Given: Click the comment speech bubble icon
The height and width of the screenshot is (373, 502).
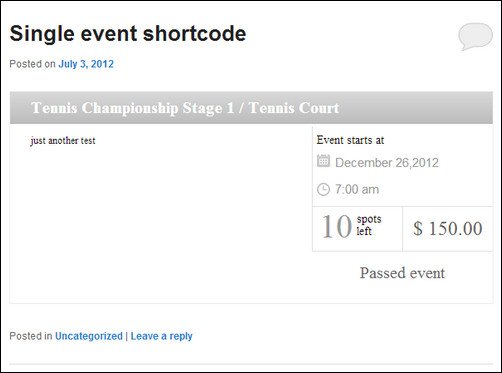Looking at the screenshot, I should tap(475, 36).
